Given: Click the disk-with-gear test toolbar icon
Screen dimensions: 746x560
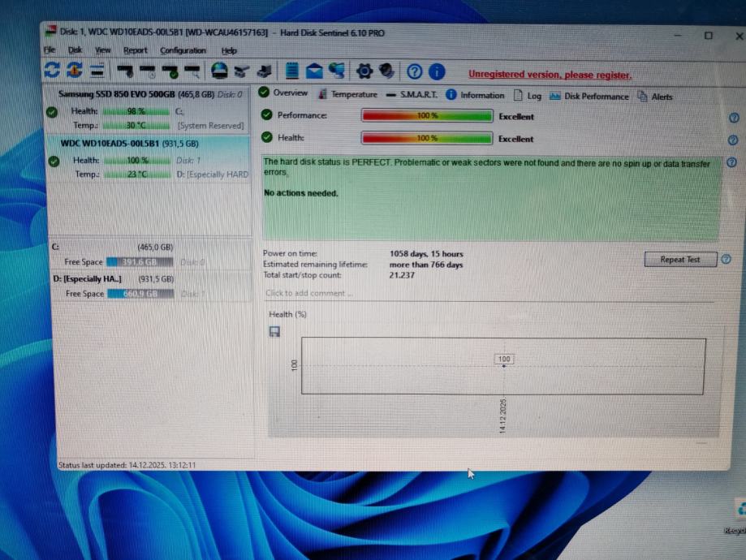Looking at the screenshot, I should (x=125, y=71).
